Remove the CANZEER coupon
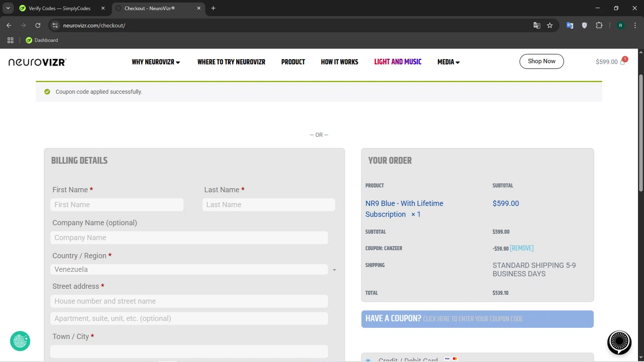 [522, 248]
